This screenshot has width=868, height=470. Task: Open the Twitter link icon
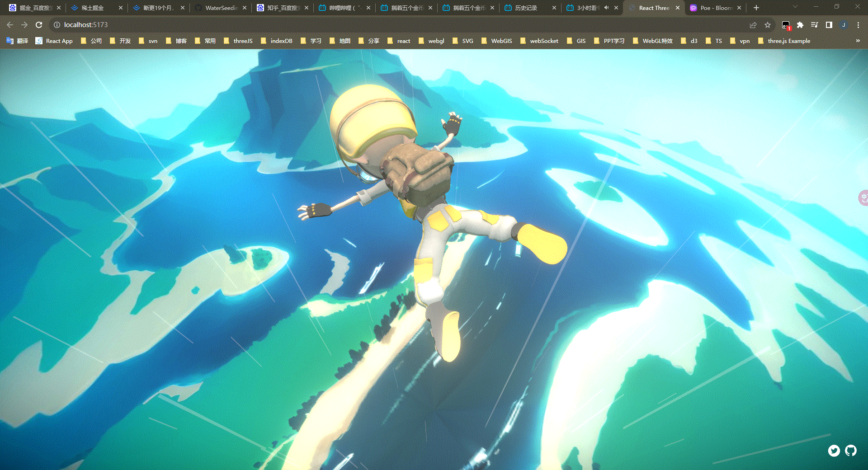tap(834, 451)
